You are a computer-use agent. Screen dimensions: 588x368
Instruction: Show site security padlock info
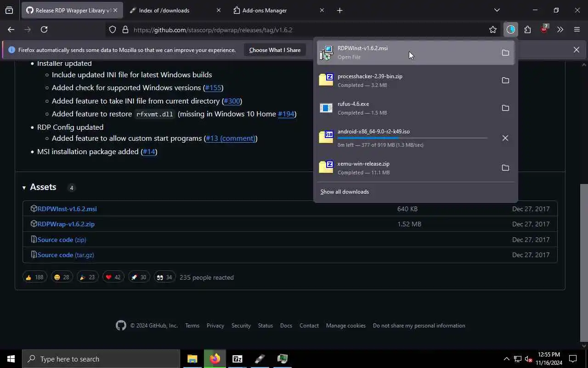pyautogui.click(x=125, y=29)
